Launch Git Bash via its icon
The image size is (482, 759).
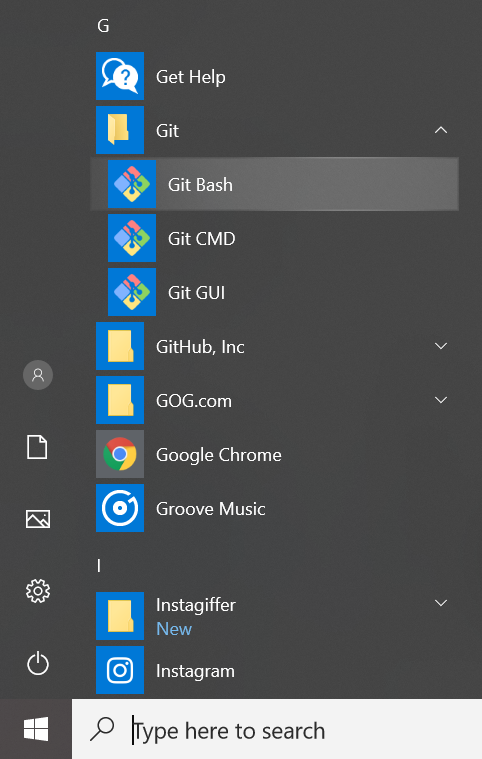tap(132, 184)
